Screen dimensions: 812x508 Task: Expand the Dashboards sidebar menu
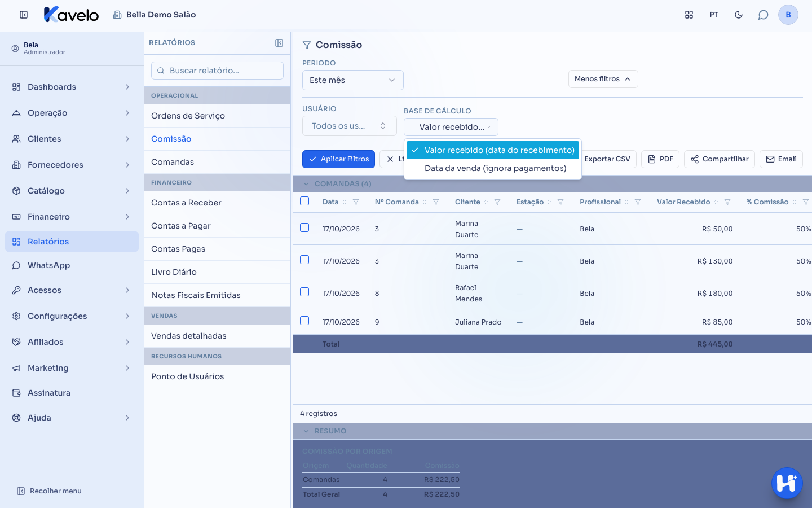[x=72, y=87]
